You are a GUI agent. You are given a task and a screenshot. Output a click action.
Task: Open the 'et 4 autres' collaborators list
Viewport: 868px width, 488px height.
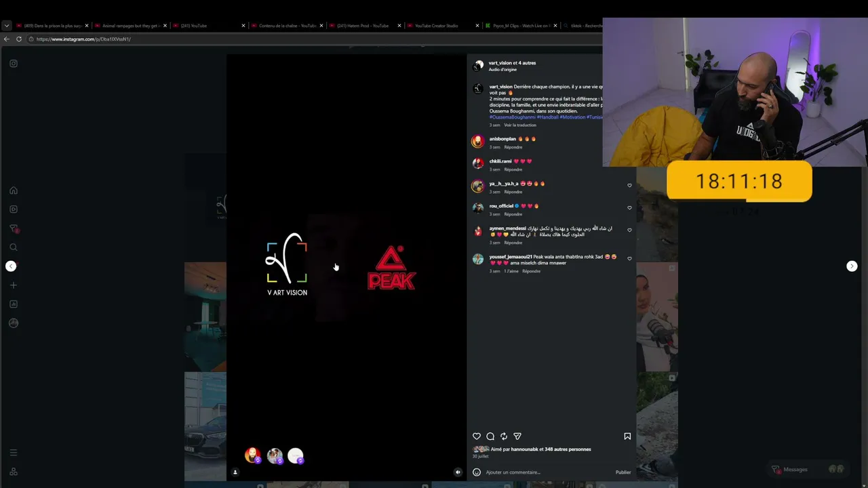pyautogui.click(x=525, y=63)
